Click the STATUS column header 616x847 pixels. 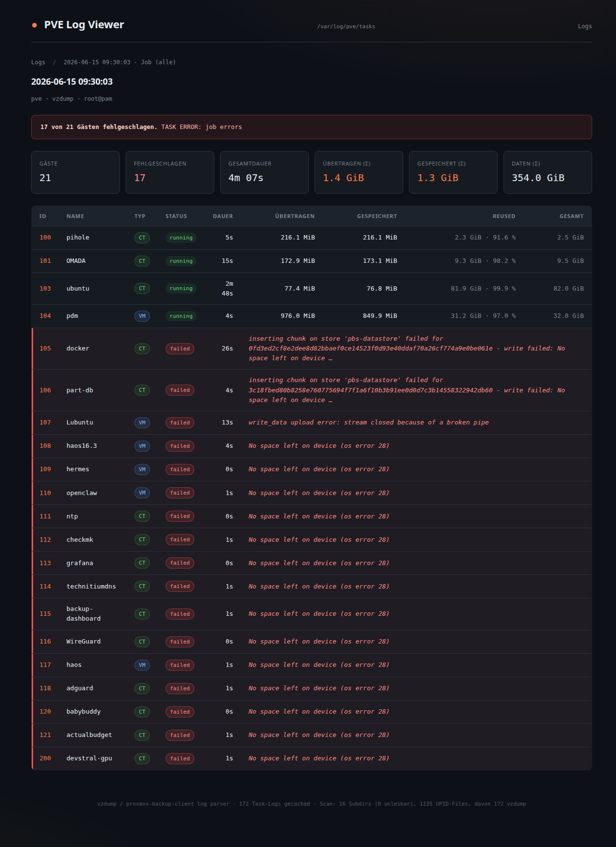pyautogui.click(x=176, y=216)
